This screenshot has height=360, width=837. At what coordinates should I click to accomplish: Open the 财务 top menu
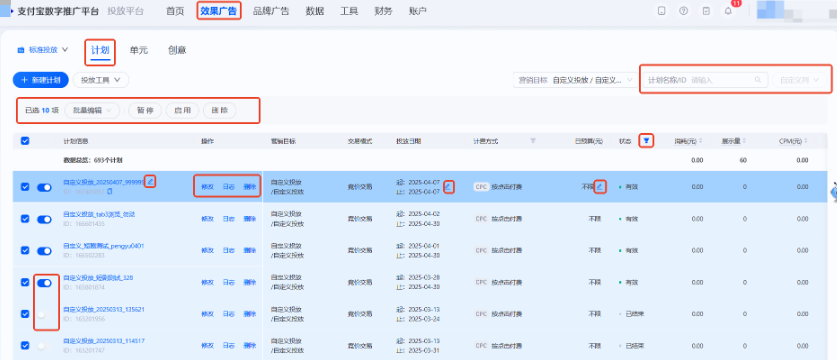click(383, 11)
